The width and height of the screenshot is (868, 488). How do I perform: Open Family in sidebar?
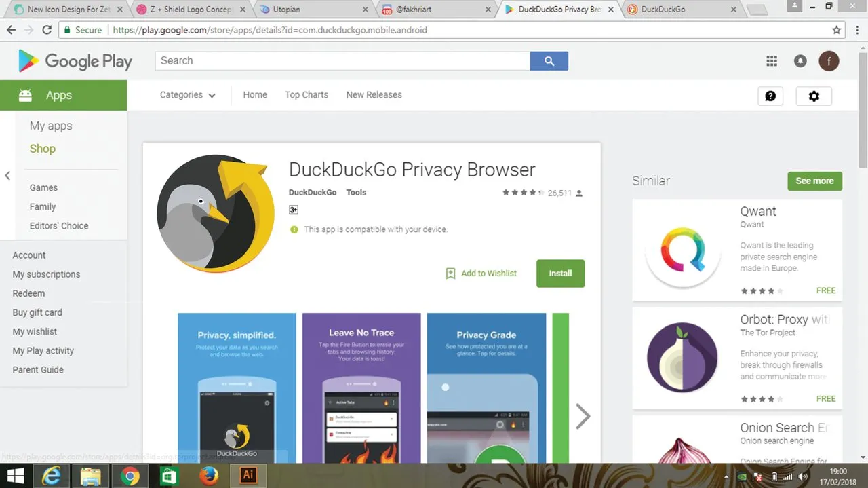point(43,207)
